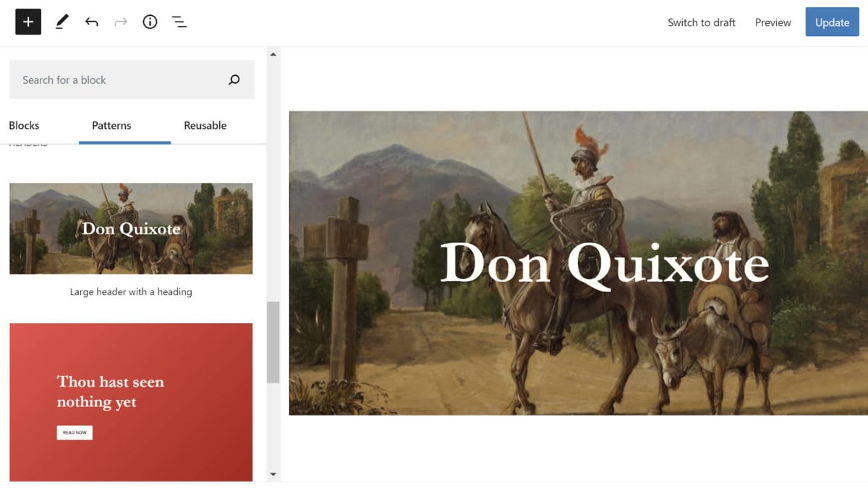Image resolution: width=868 pixels, height=488 pixels.
Task: Choose the red 'Thou hast seen nothing yet' pattern
Action: click(x=131, y=401)
